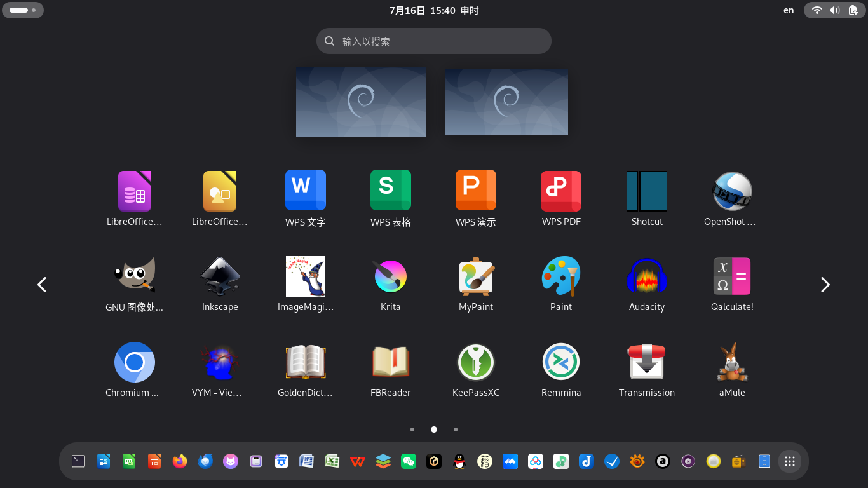Open Chromium web browser
This screenshot has width=868, height=488.
point(135,362)
